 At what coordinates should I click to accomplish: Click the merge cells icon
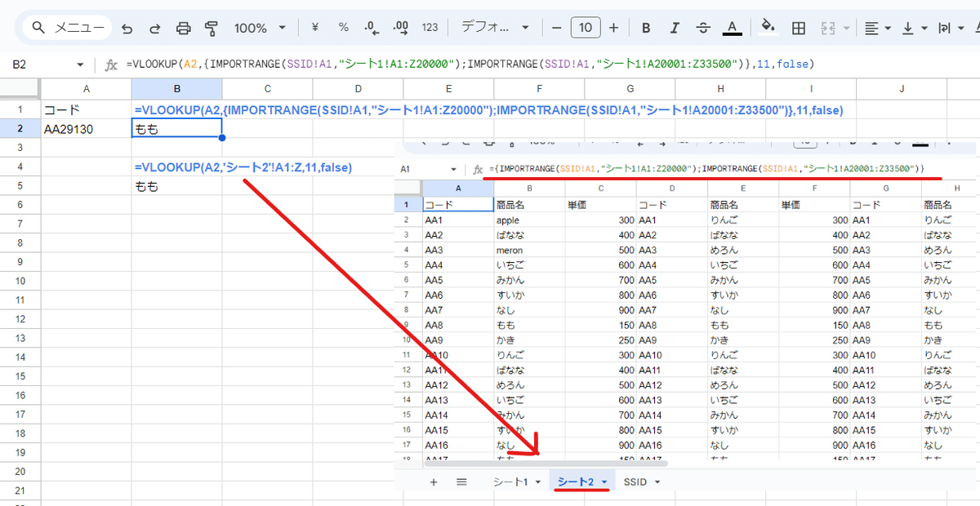pos(827,28)
